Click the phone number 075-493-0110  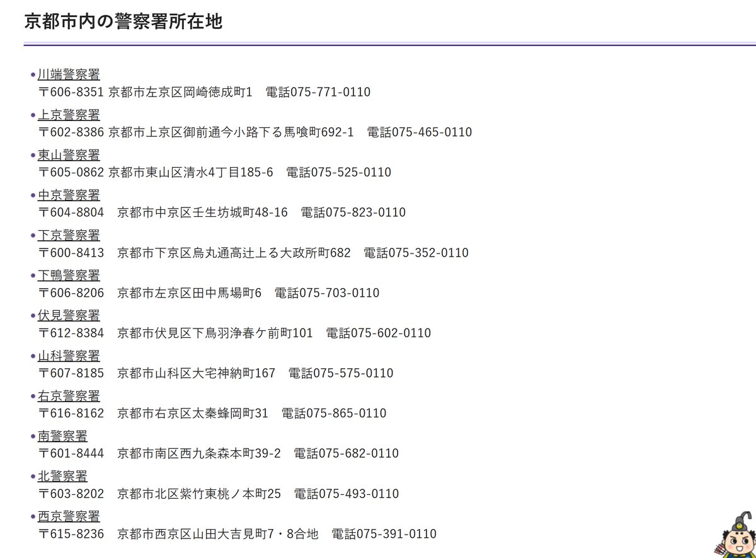[x=359, y=494]
